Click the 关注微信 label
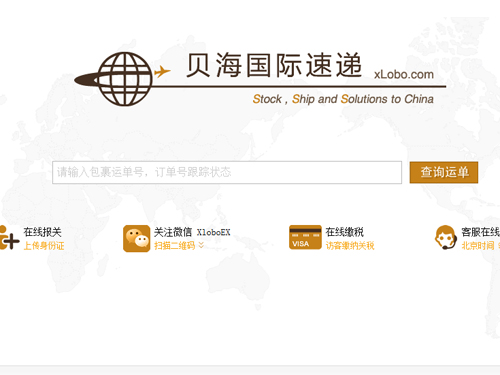Viewport: 500px width, 375px height. coord(173,232)
